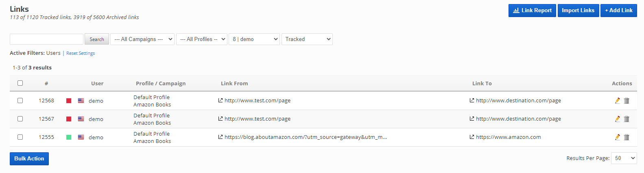Open the All Campaigns dropdown

142,39
